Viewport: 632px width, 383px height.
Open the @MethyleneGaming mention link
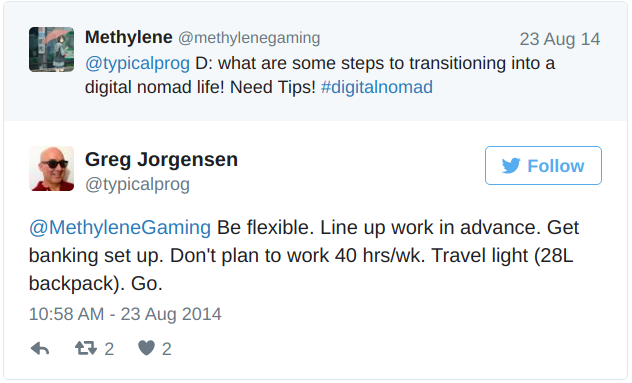tap(120, 228)
